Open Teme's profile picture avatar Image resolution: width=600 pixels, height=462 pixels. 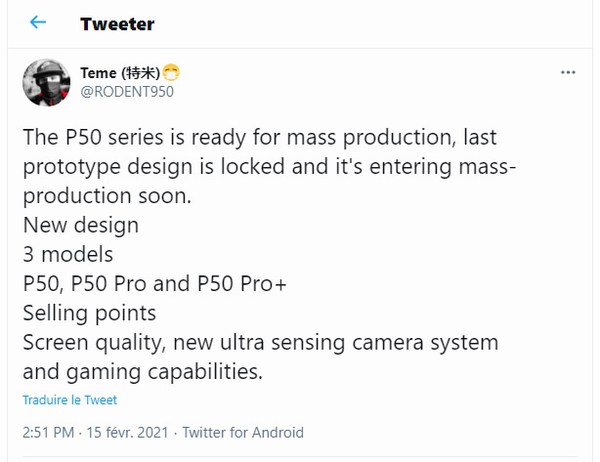pyautogui.click(x=45, y=83)
